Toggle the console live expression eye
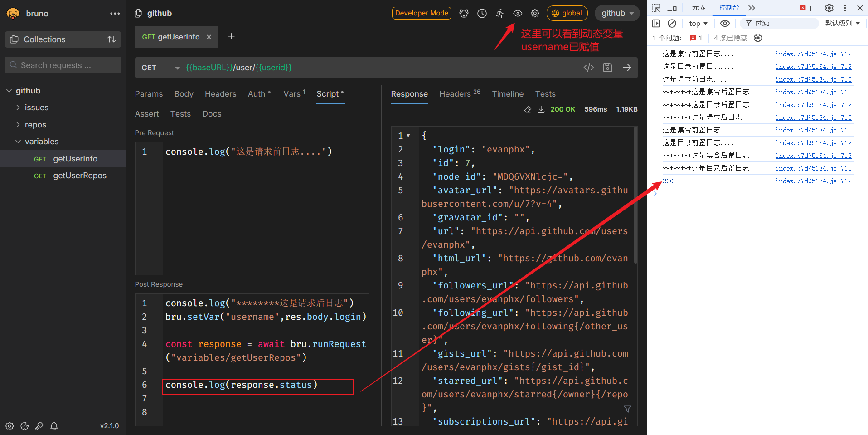868x435 pixels. [x=725, y=24]
